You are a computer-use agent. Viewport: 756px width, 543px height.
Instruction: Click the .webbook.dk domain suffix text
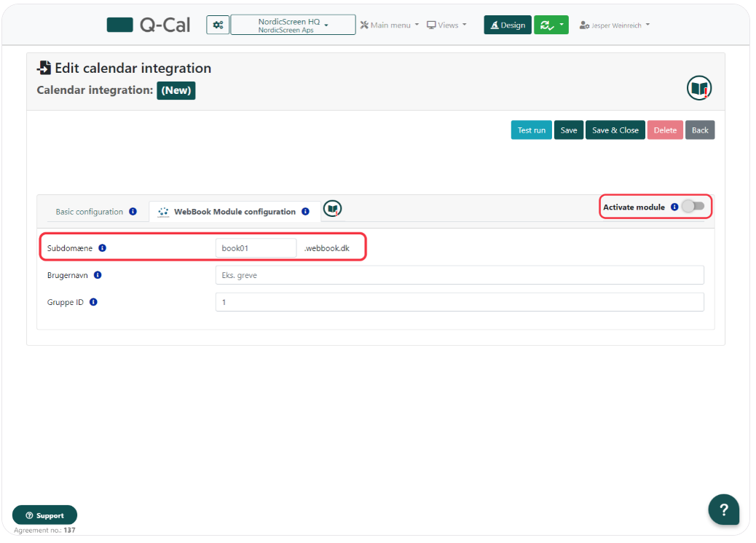coord(327,248)
